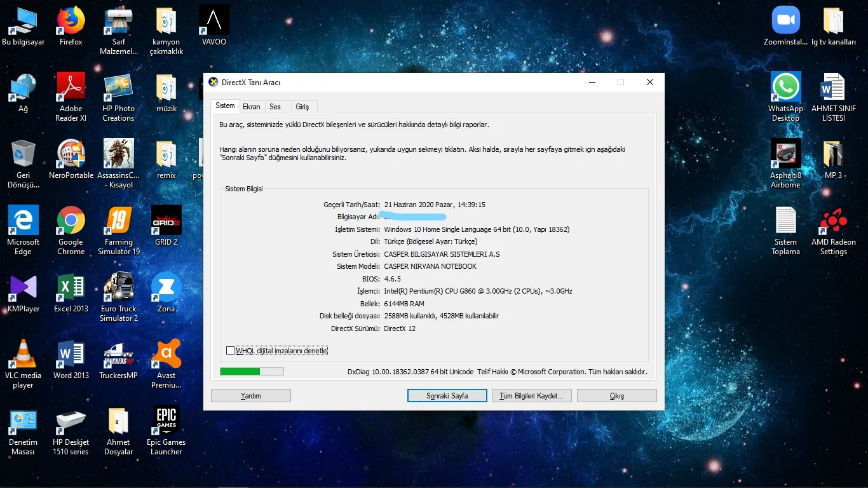Image resolution: width=868 pixels, height=488 pixels.
Task: Click the text "CASPER NIRVANA NOTEBOOK"
Action: point(430,266)
